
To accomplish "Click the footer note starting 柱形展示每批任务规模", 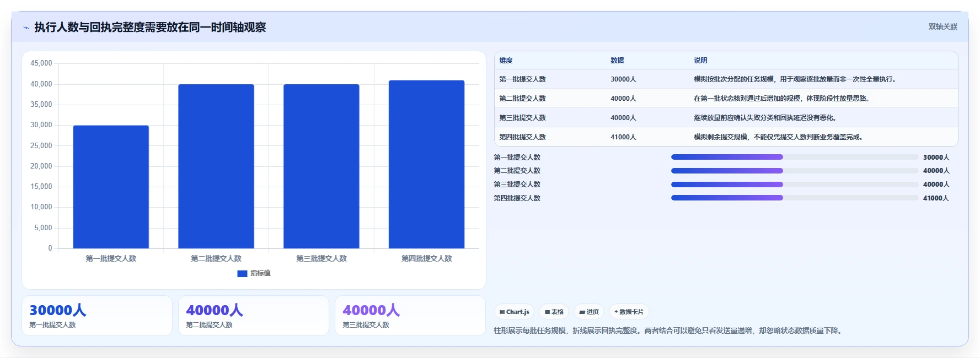I will (x=669, y=330).
